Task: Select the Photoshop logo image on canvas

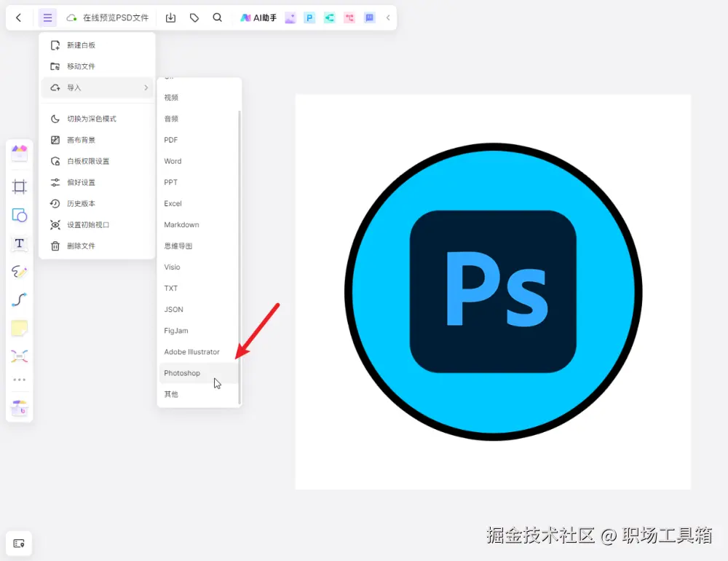Action: pos(493,292)
